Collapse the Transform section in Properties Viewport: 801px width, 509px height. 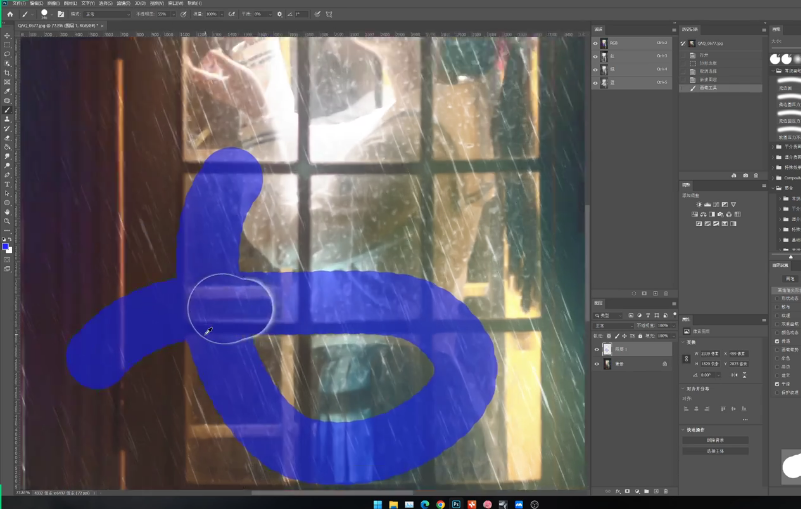(684, 342)
